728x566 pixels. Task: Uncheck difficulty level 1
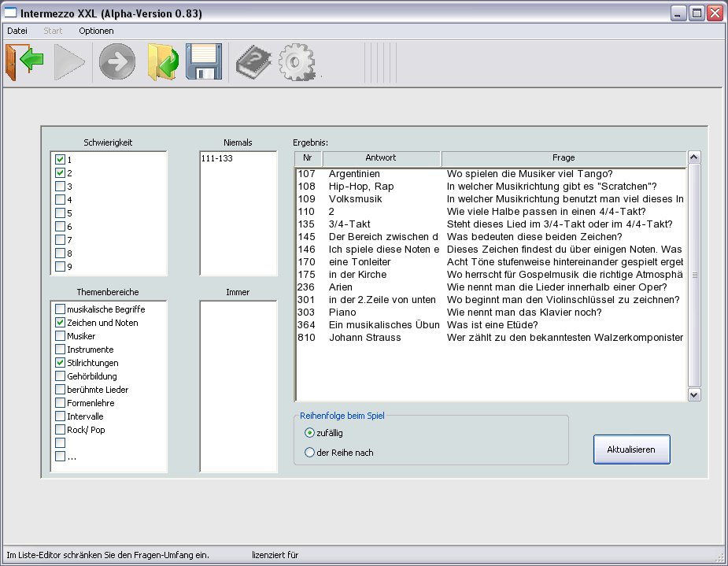[x=60, y=159]
